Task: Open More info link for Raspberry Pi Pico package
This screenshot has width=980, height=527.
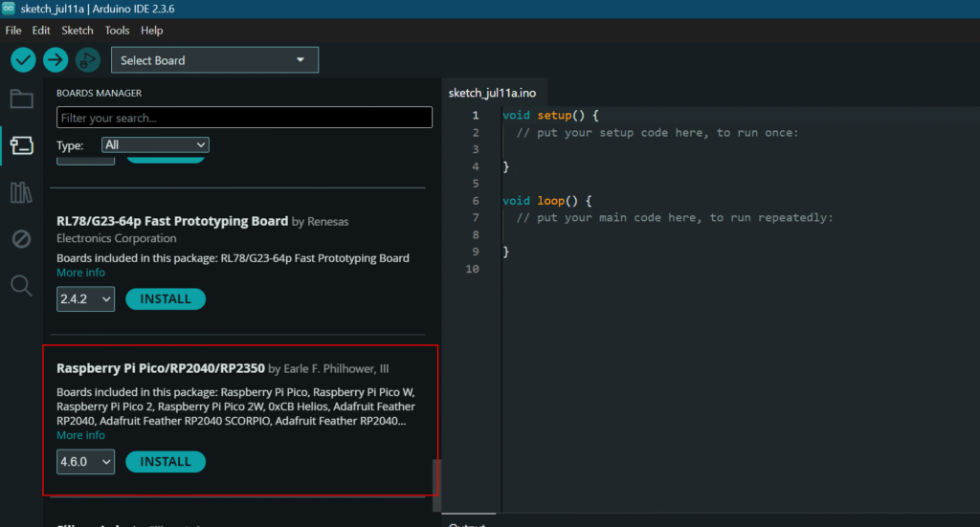Action: [80, 435]
